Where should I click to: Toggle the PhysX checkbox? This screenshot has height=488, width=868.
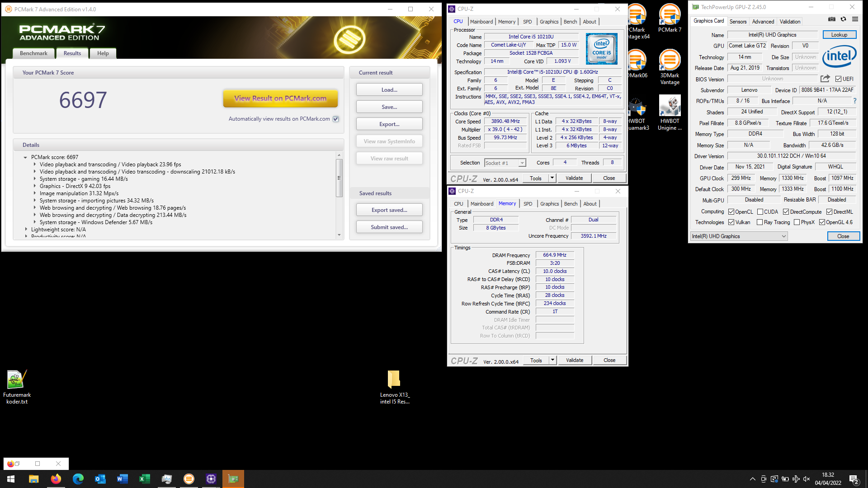coord(797,222)
